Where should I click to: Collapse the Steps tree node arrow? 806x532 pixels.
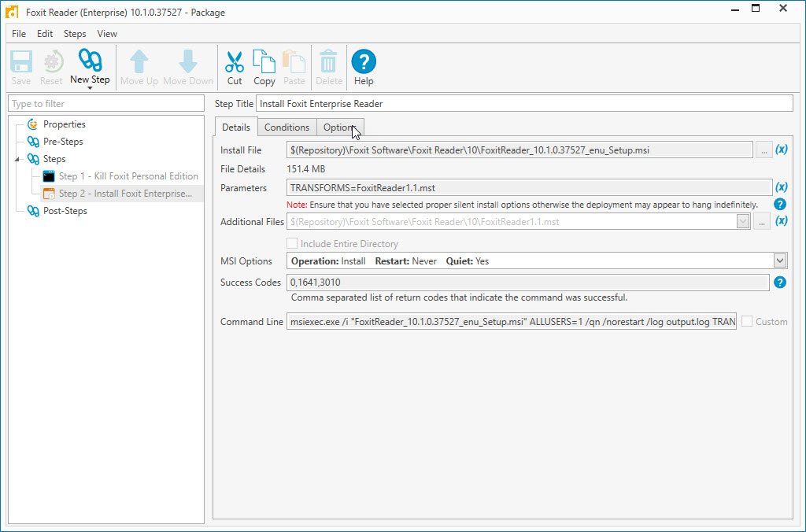tap(17, 159)
